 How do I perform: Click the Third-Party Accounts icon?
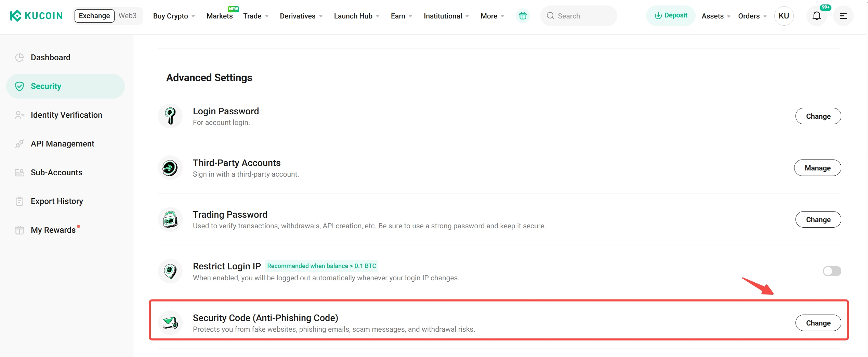coord(170,168)
